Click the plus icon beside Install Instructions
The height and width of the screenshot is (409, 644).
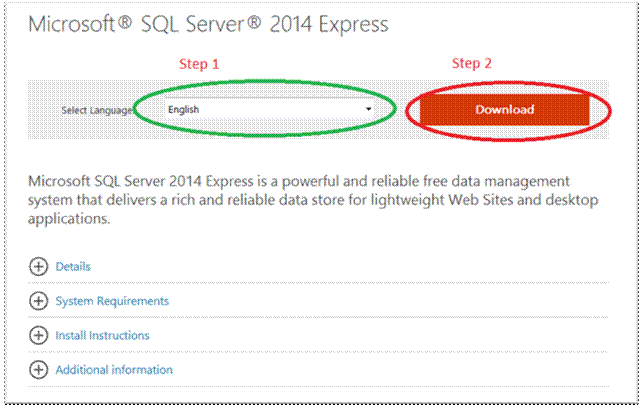click(39, 335)
